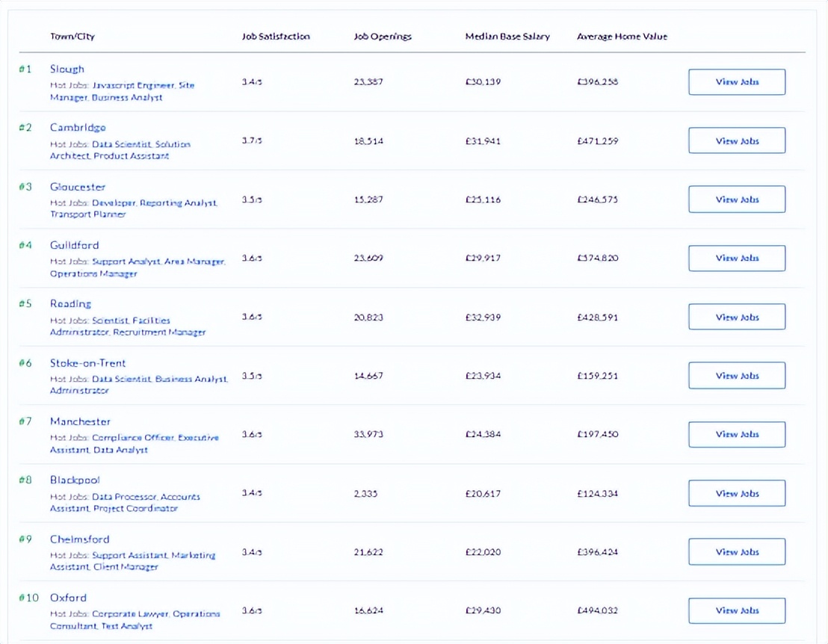The width and height of the screenshot is (828, 644).
Task: Open View Jobs for Cambridge
Action: tap(736, 140)
